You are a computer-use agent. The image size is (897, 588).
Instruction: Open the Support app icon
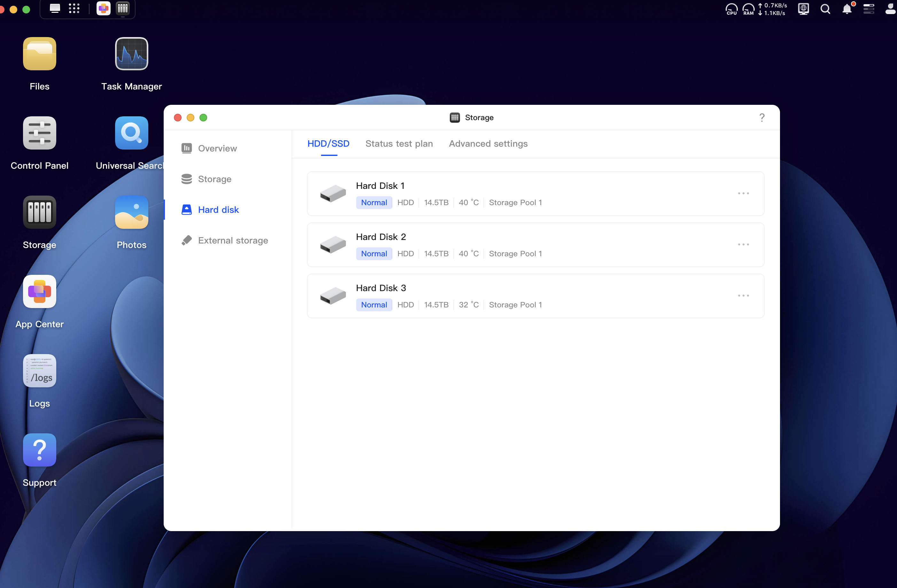(x=40, y=450)
